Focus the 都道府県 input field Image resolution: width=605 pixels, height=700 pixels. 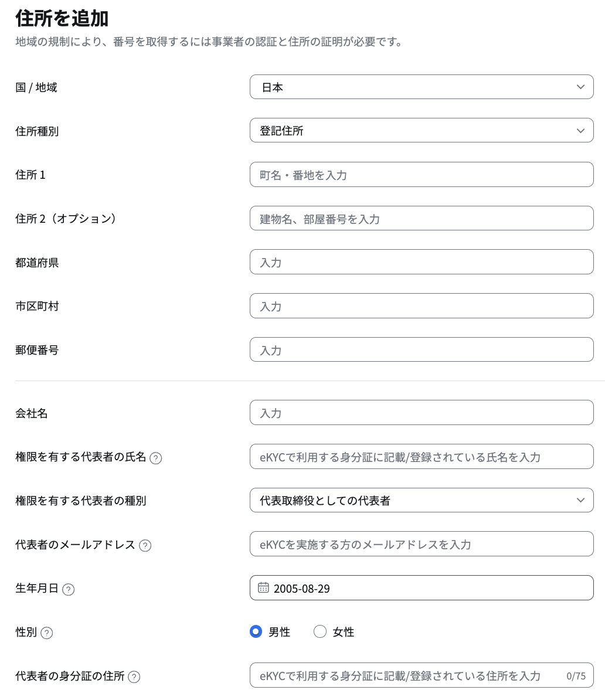(422, 262)
